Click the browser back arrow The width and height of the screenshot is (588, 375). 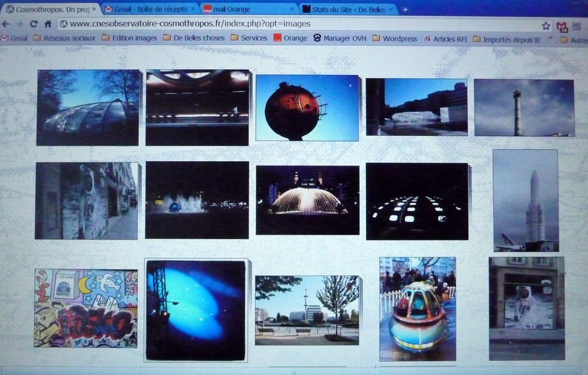(6, 24)
